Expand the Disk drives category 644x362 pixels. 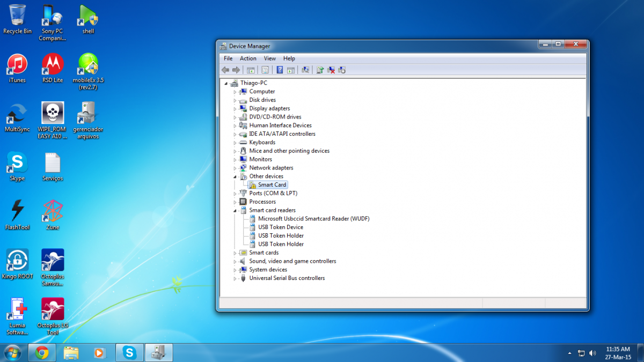pos(235,100)
